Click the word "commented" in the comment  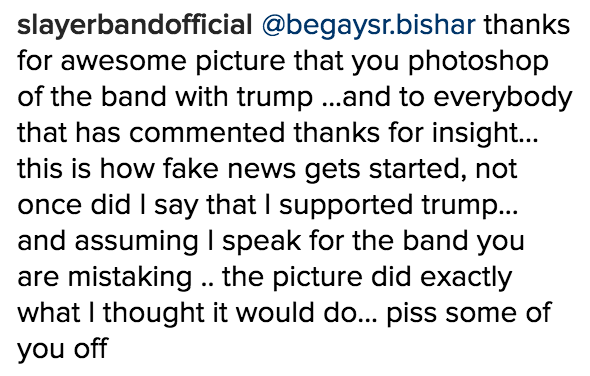pos(207,134)
